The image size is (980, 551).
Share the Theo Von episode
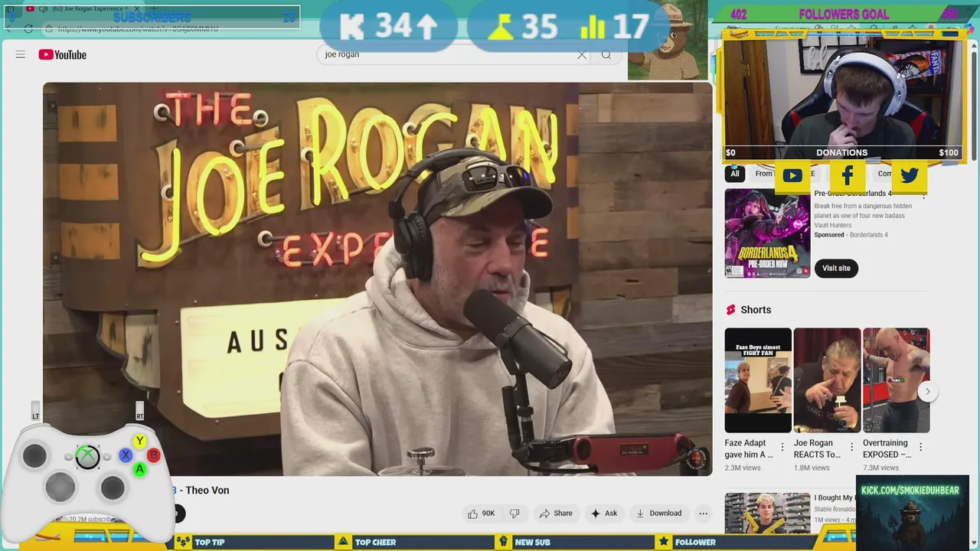click(556, 514)
